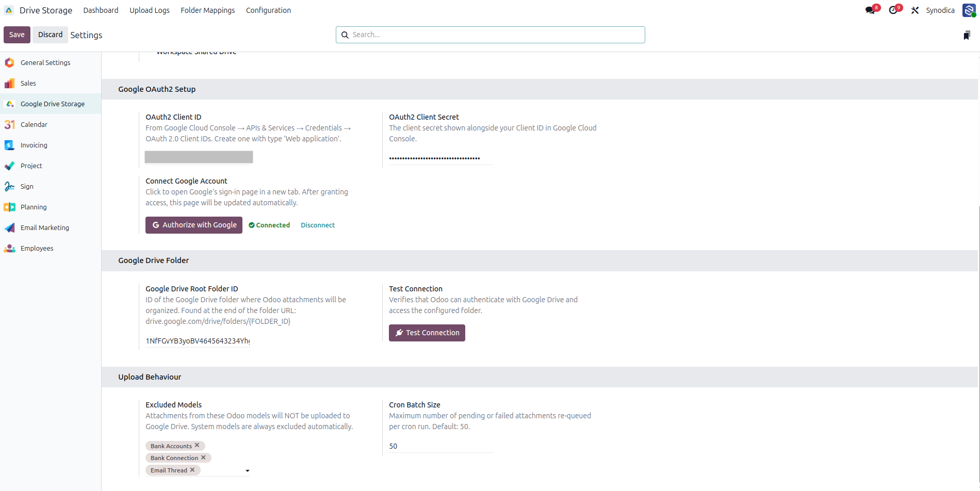
Task: Click the OAuth2 Client ID field
Action: [x=199, y=157]
